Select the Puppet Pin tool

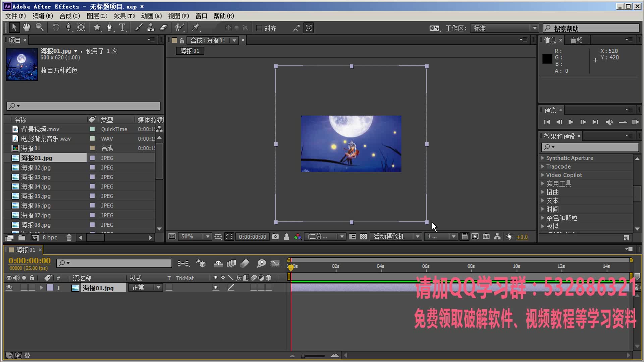pyautogui.click(x=196, y=28)
